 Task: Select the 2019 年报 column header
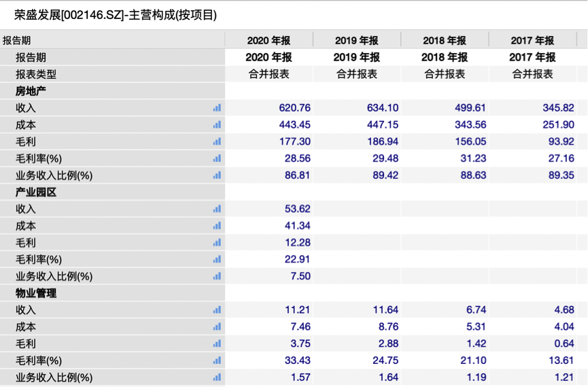[x=356, y=40]
